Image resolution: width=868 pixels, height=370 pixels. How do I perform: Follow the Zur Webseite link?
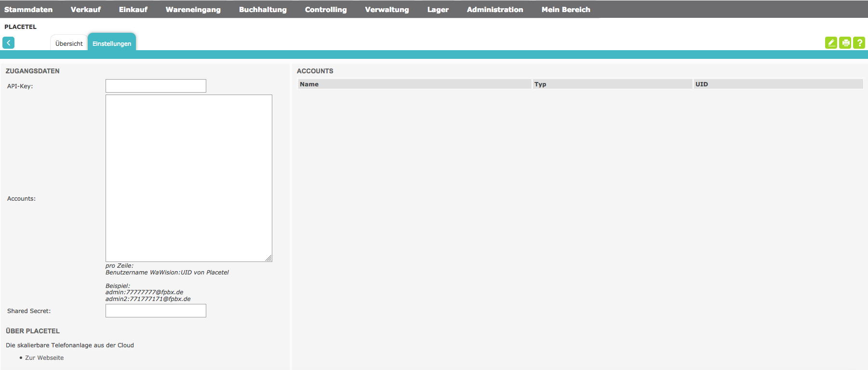click(x=44, y=358)
